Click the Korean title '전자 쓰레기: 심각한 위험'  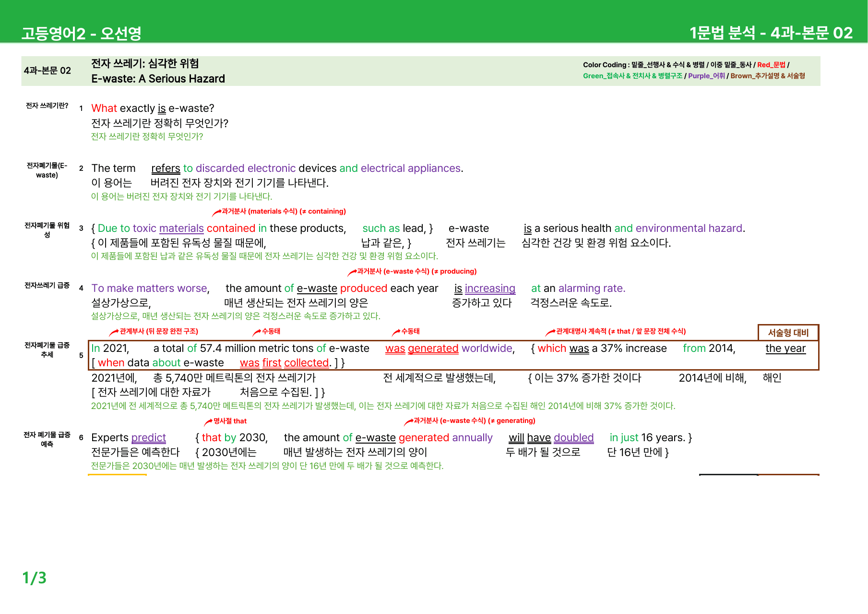[x=145, y=63]
